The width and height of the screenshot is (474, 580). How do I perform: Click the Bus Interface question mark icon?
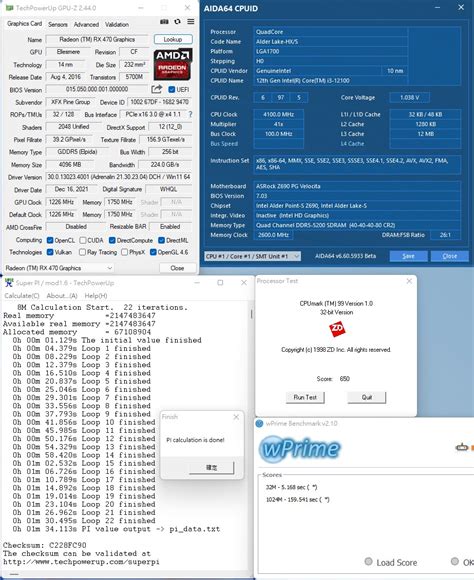190,115
